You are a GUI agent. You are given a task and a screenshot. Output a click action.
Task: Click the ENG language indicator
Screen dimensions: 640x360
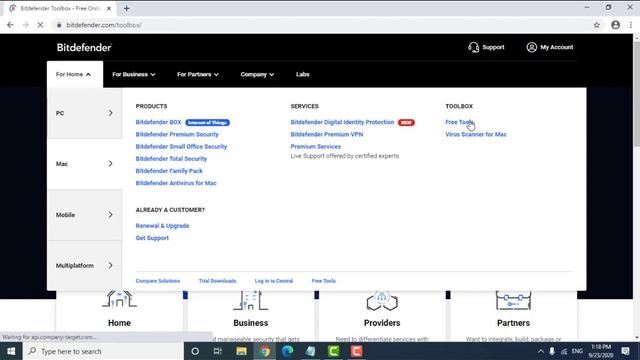coord(577,351)
